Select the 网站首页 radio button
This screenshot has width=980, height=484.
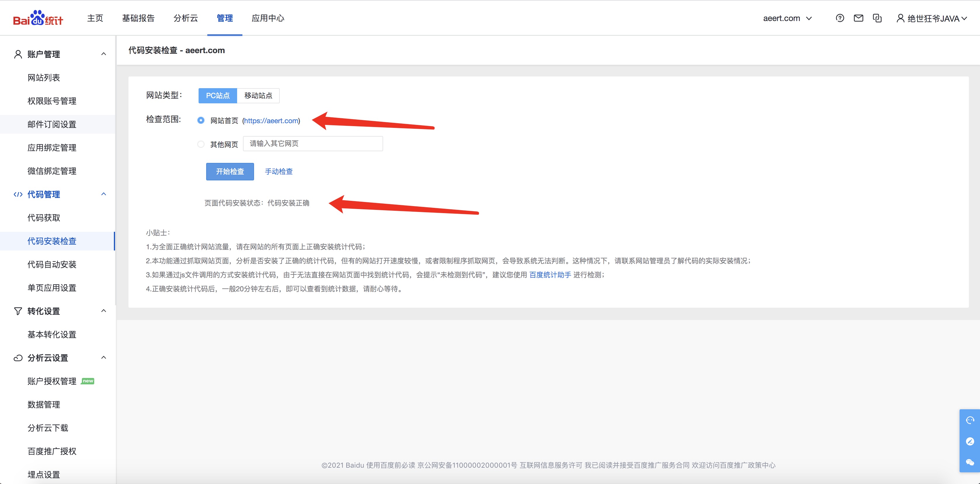(x=201, y=121)
